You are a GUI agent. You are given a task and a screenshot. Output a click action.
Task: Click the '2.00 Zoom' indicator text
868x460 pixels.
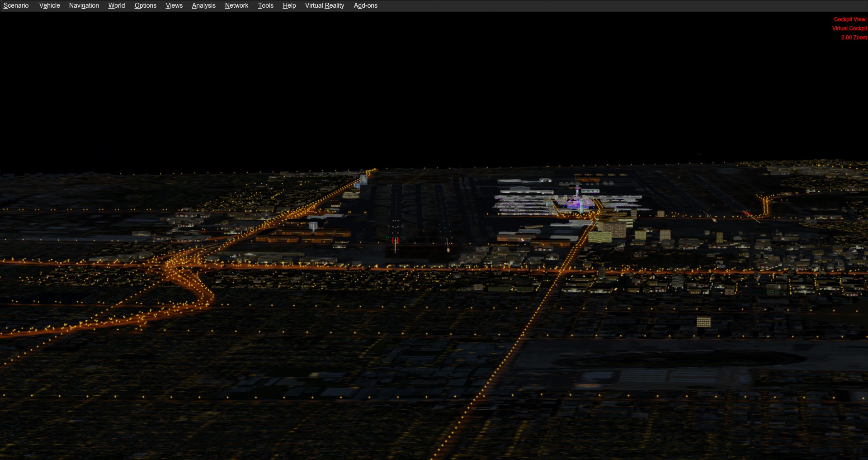tap(854, 38)
